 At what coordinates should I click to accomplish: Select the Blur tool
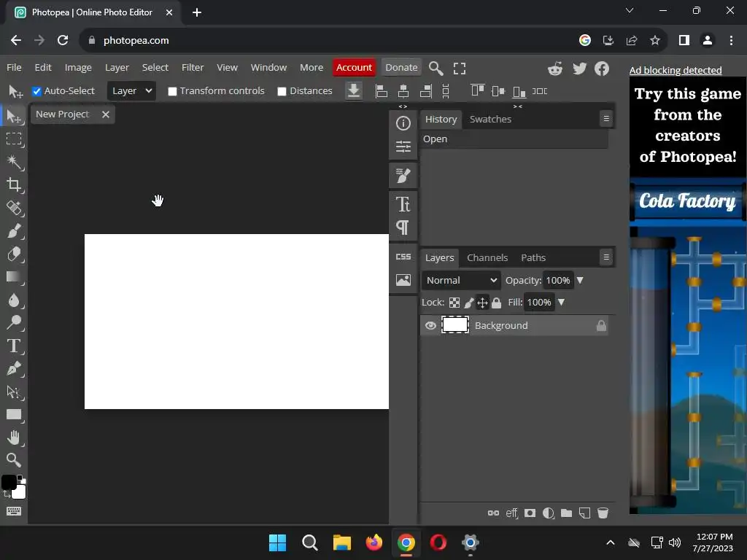tap(14, 300)
